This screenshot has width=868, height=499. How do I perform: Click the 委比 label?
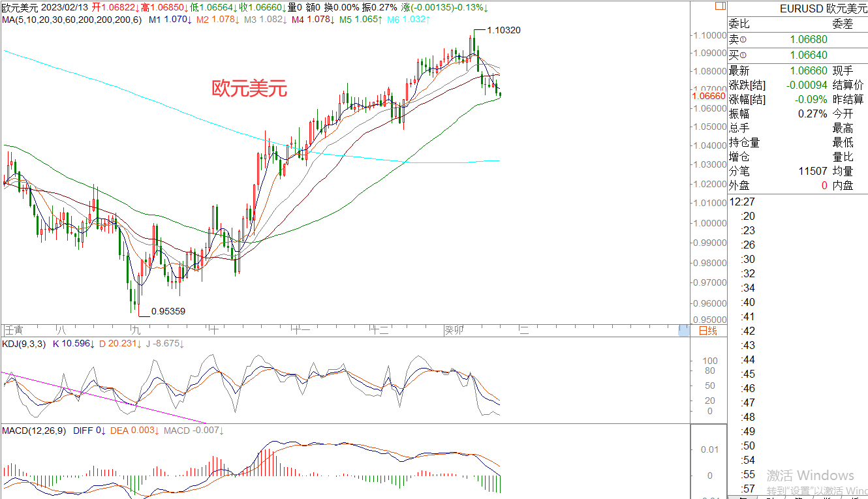(x=739, y=24)
